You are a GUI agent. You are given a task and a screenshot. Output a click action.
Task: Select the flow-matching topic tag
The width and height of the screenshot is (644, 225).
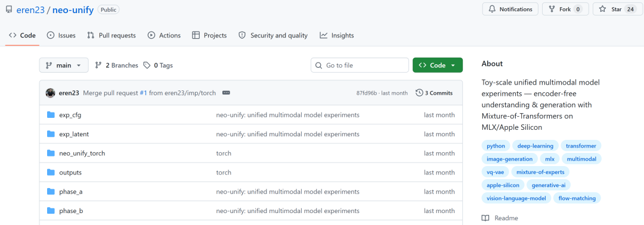tap(577, 198)
